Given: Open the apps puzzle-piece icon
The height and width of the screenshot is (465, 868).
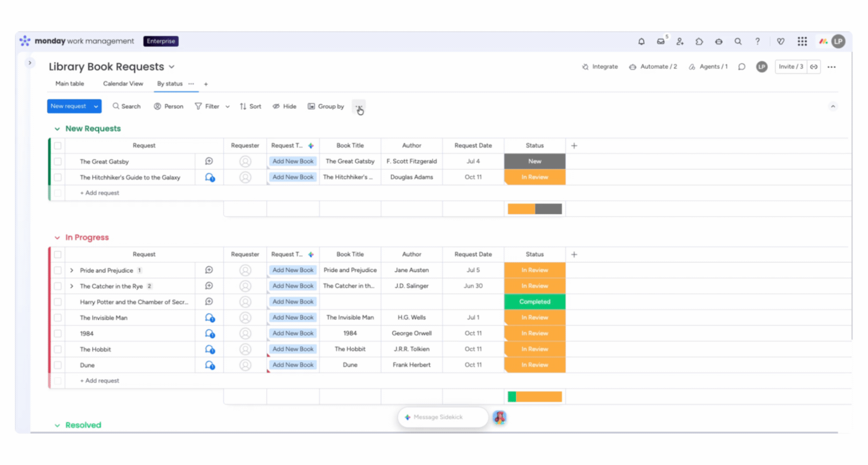Looking at the screenshot, I should point(699,42).
